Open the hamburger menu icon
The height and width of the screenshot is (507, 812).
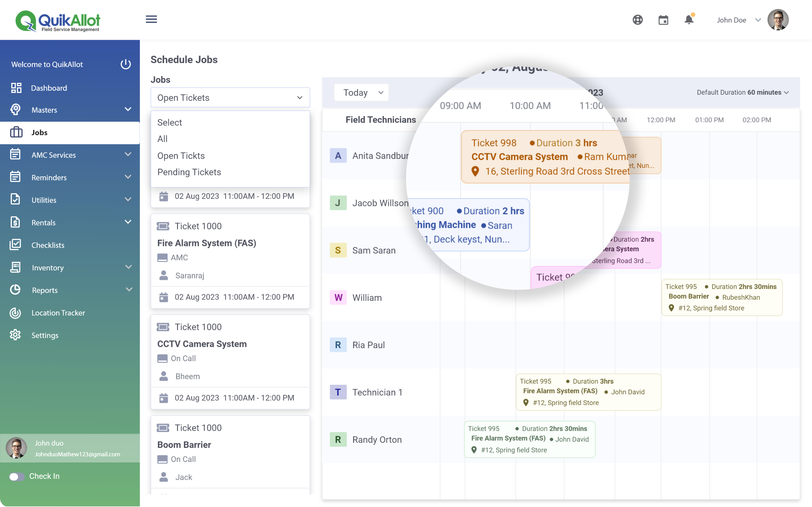coord(151,19)
